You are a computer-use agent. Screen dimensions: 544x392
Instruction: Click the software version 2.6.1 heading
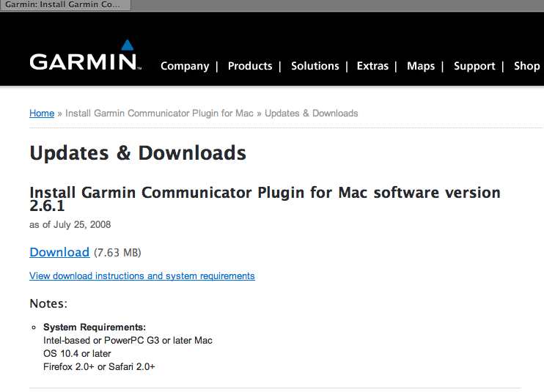coord(265,199)
